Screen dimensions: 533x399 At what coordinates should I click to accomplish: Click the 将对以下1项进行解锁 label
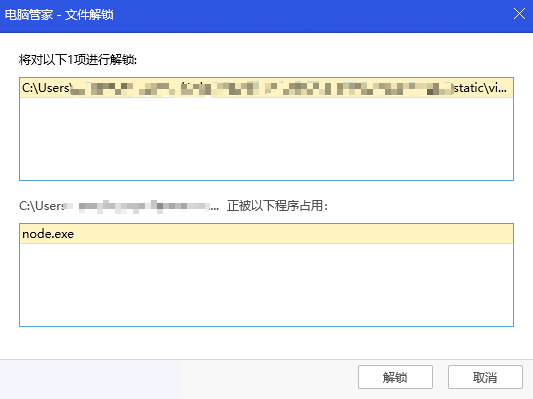pos(78,60)
